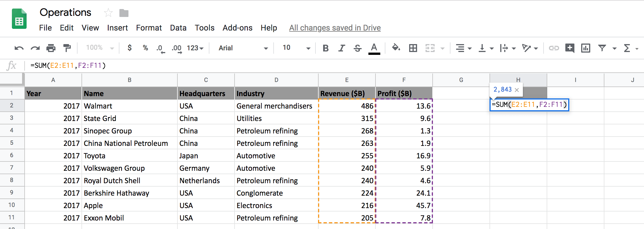Open the text wrapping dropdown
This screenshot has height=229, width=644.
(508, 48)
